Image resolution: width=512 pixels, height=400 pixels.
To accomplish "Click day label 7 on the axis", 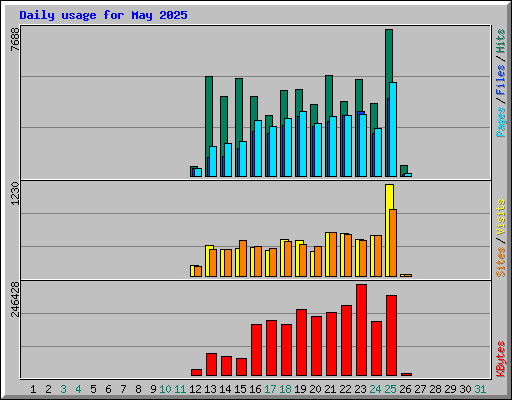I will (123, 389).
